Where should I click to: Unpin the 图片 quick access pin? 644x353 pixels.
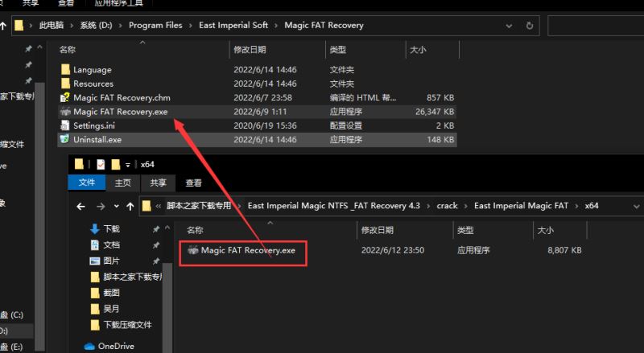click(x=156, y=261)
